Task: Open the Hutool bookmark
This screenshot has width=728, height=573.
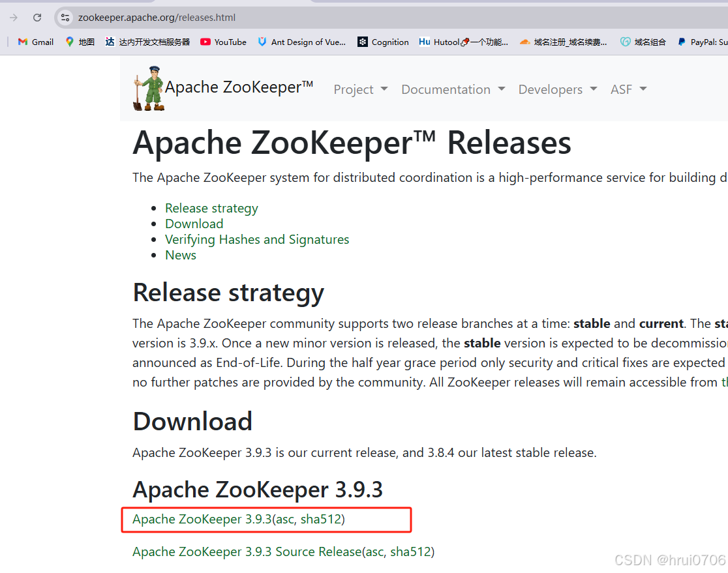Action: click(x=463, y=42)
